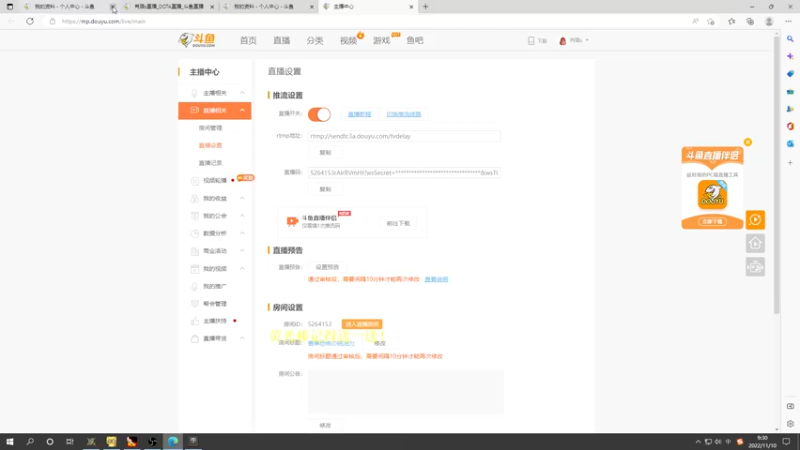Screen dimensions: 800x450
Task: Click the Douyu logo in header
Action: pos(197,40)
